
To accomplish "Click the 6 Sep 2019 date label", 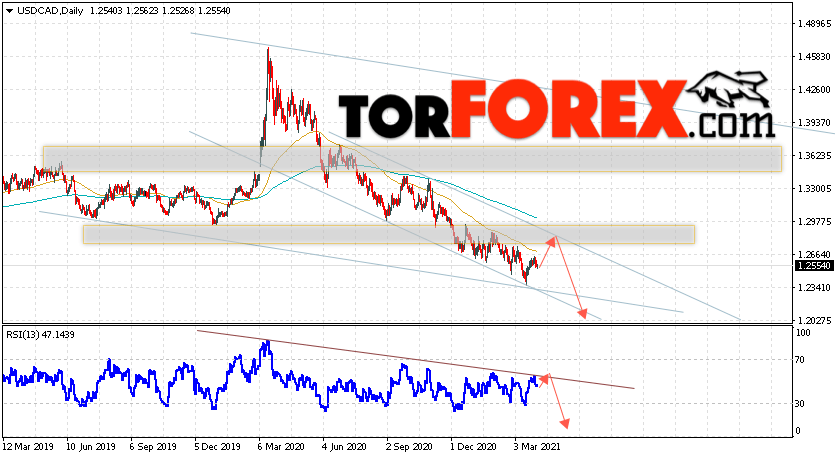I will tap(153, 447).
